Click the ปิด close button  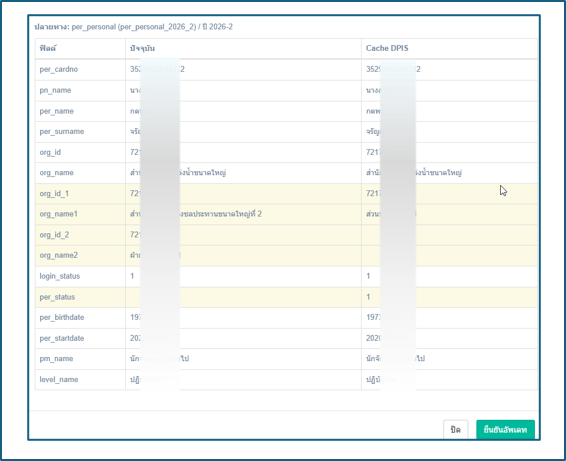coord(456,429)
